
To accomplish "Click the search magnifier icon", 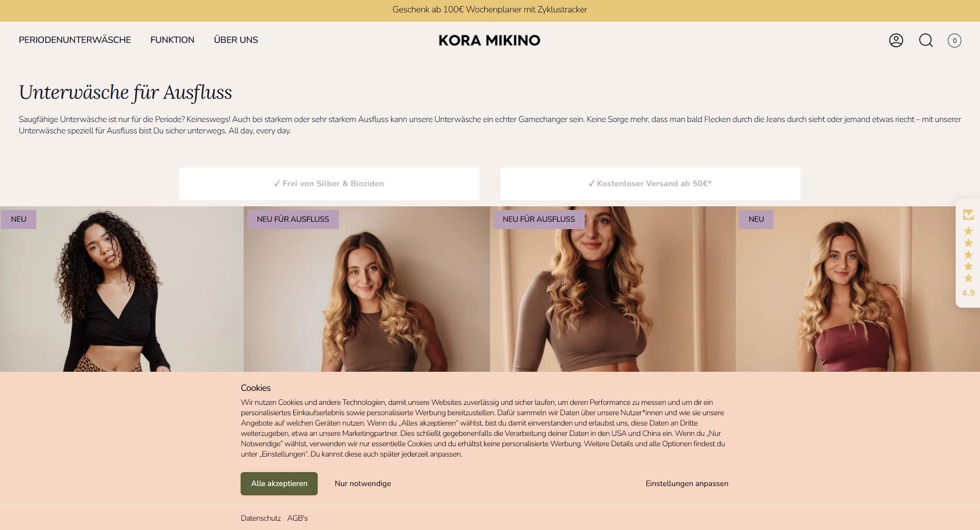I will coord(926,40).
